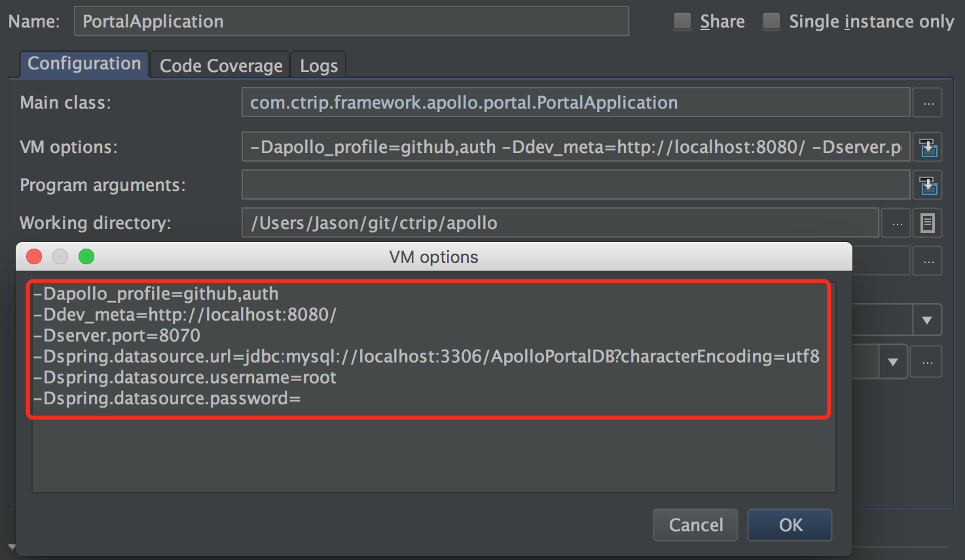
Task: Open the upper dropdown on the right side
Action: coord(926,320)
